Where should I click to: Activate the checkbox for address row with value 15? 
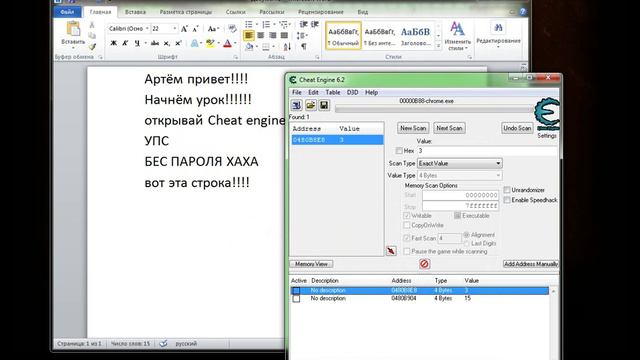(x=296, y=299)
